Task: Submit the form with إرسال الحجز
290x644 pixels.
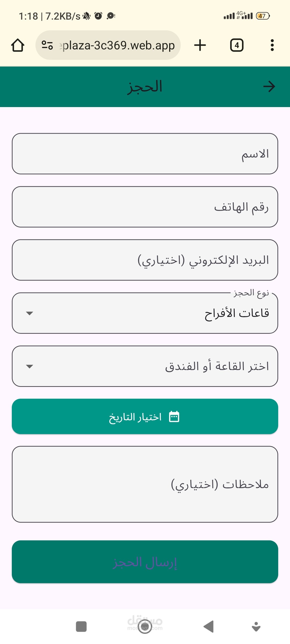Action: coord(145,562)
